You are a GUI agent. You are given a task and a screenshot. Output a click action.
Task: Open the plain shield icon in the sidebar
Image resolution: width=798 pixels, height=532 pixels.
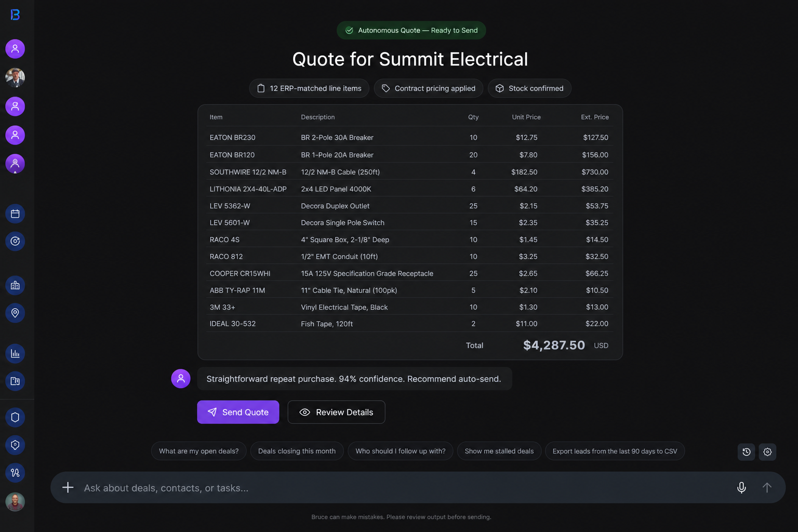click(x=15, y=417)
